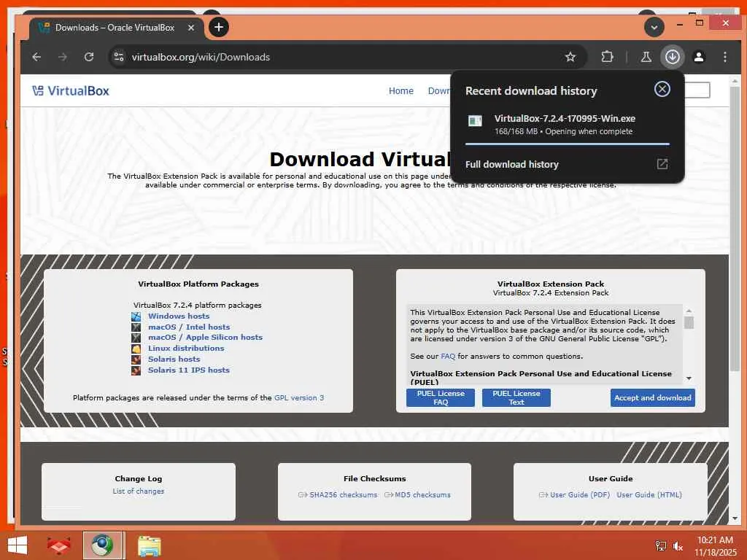Open the Full download history external link icon
The height and width of the screenshot is (560, 747).
[662, 164]
